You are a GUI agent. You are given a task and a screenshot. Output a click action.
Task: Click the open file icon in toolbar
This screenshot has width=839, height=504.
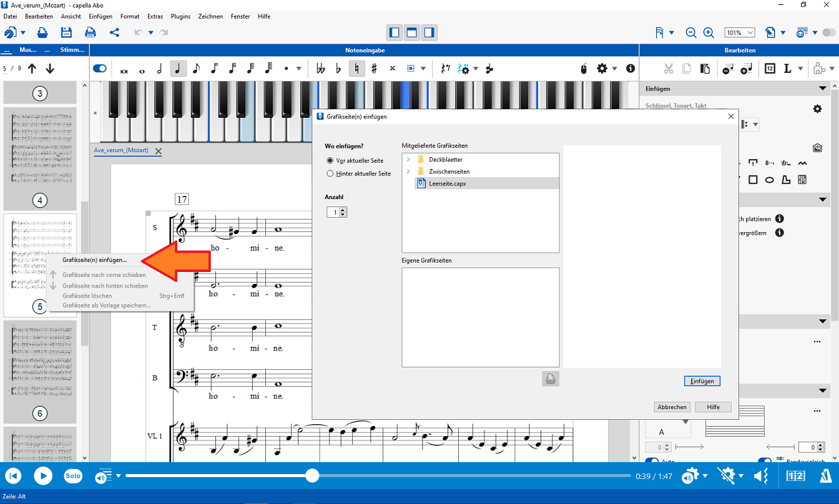tap(42, 32)
